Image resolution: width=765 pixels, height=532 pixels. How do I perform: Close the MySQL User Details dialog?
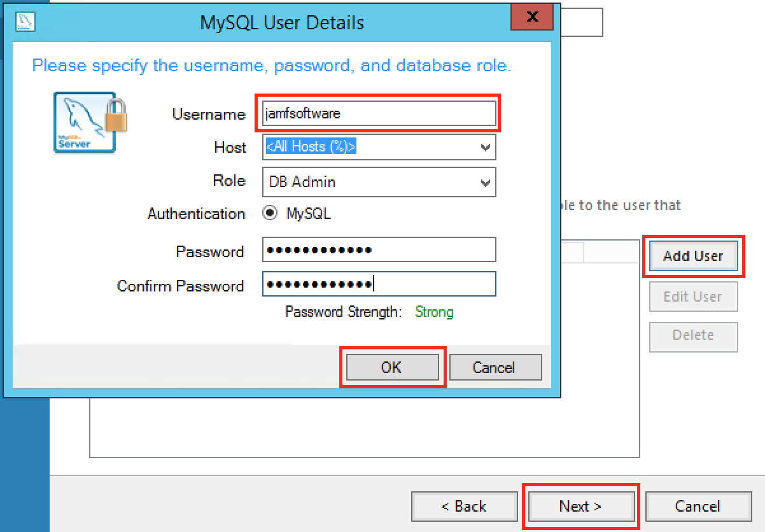[532, 17]
